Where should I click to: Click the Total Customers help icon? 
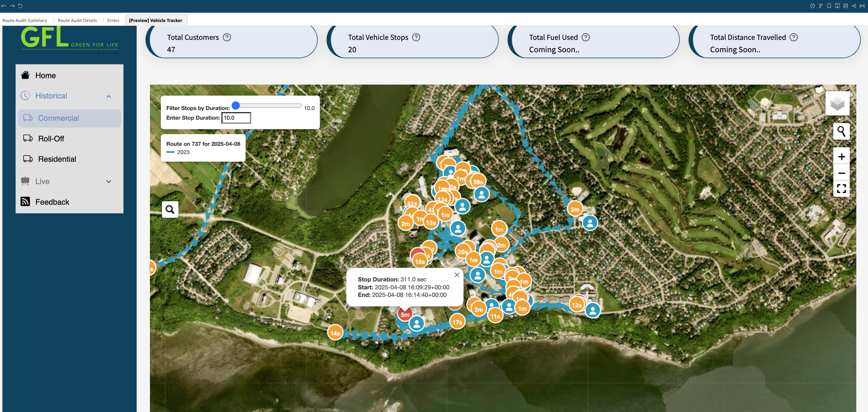pyautogui.click(x=227, y=37)
